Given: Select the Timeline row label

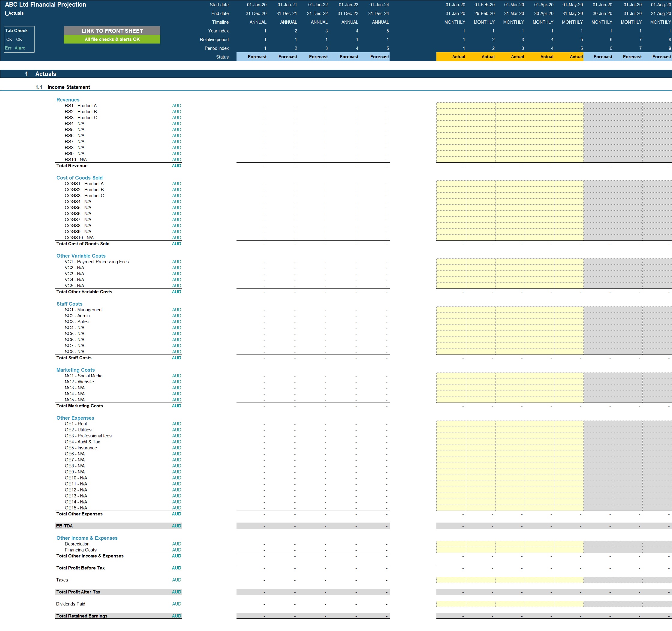Looking at the screenshot, I should pos(220,22).
